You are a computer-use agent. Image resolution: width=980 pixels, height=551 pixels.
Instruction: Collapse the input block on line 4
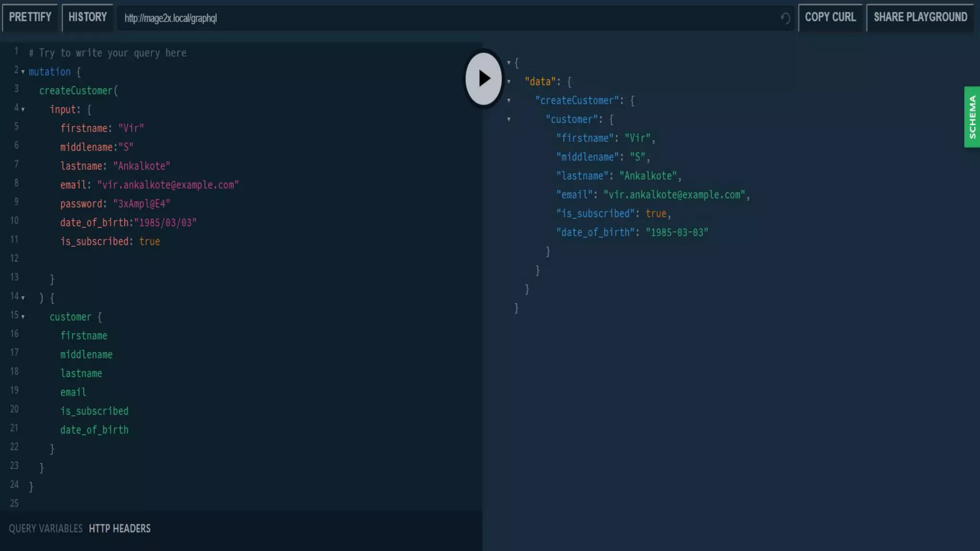click(x=23, y=110)
